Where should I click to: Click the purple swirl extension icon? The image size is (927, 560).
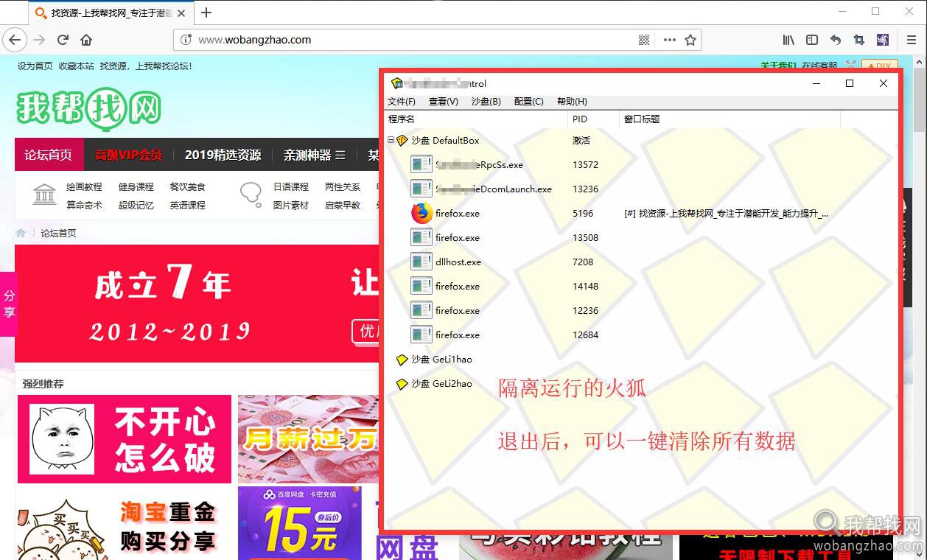[x=883, y=40]
